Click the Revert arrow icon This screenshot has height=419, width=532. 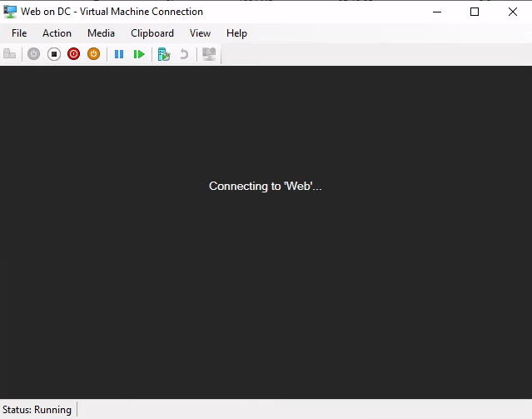(x=184, y=54)
